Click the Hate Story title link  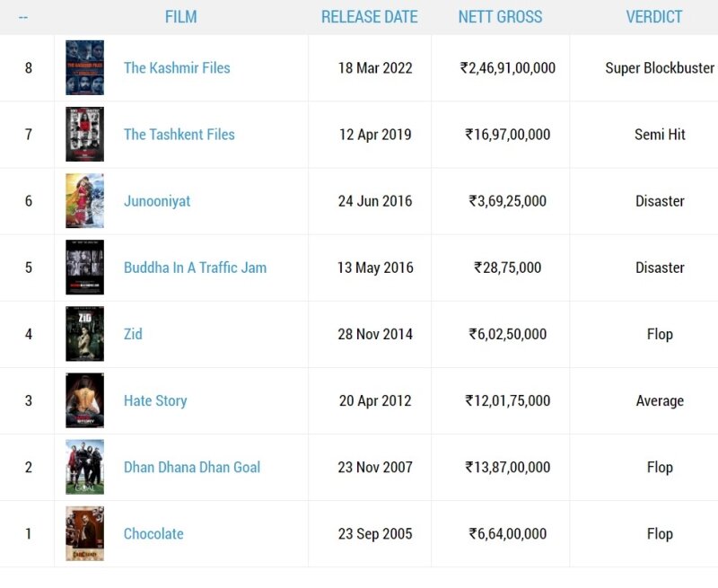155,400
